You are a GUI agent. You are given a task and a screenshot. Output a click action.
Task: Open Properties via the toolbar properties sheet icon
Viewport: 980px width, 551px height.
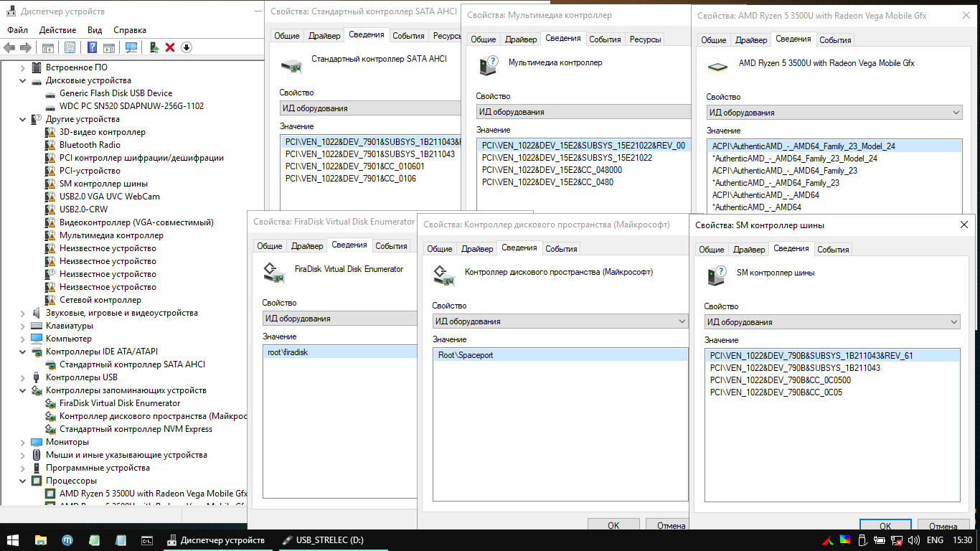pos(70,47)
